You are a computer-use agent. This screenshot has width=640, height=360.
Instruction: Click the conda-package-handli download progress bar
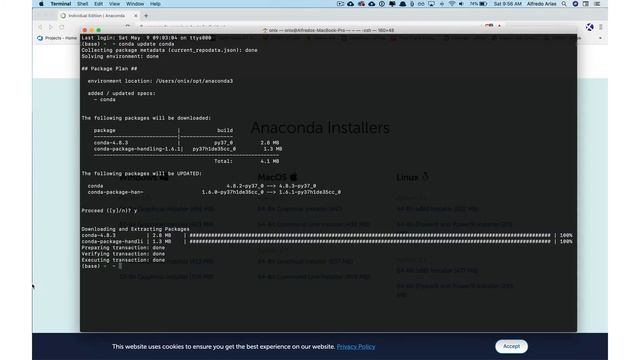370,242
